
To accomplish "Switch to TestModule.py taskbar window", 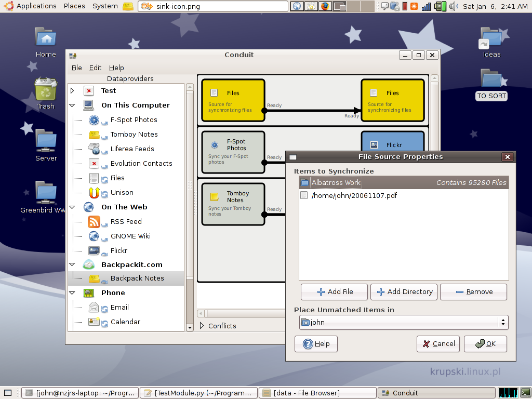I will 199,393.
